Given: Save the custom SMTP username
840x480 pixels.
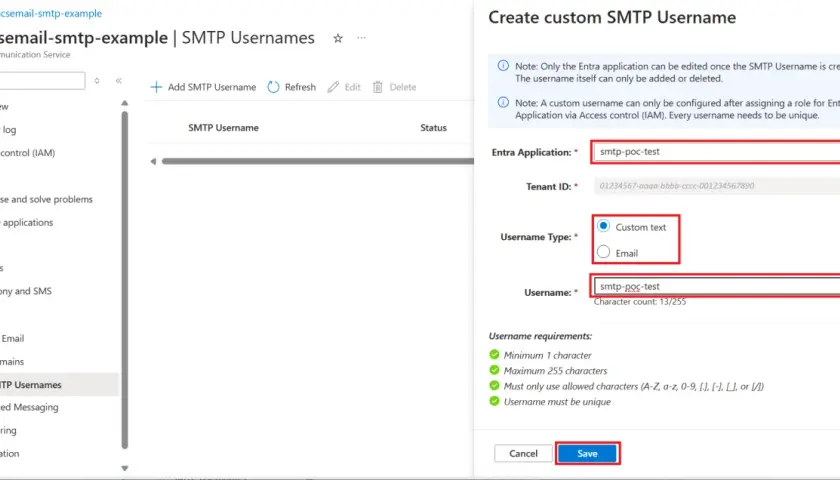Looking at the screenshot, I should tap(587, 453).
